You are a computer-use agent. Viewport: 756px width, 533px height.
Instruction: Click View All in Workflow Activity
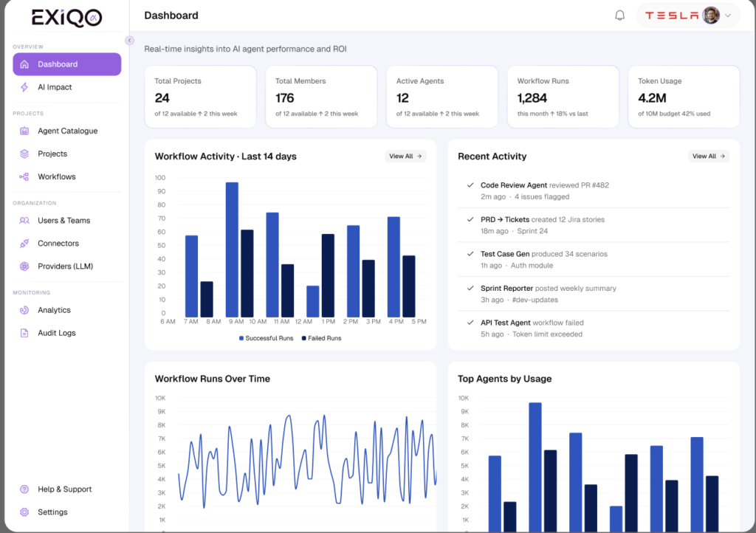pyautogui.click(x=405, y=157)
